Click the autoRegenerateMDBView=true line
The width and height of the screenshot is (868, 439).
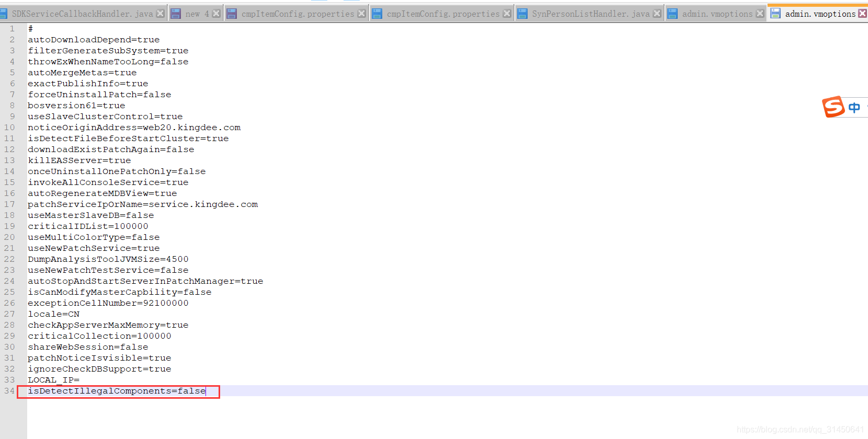coord(102,193)
